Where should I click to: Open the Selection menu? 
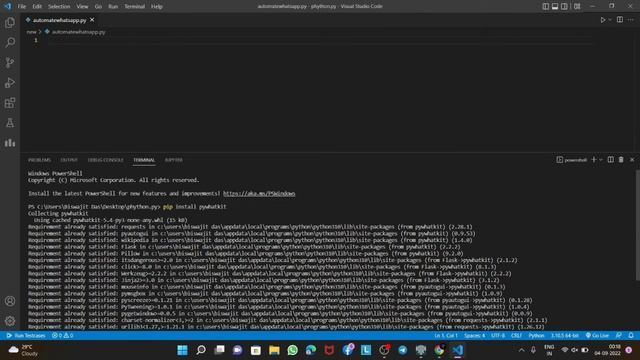coord(59,7)
